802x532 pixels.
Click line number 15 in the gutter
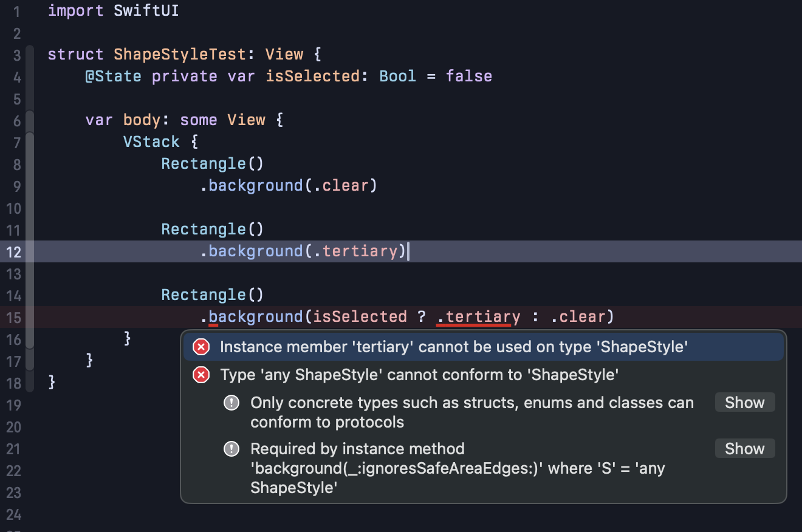coord(13,318)
